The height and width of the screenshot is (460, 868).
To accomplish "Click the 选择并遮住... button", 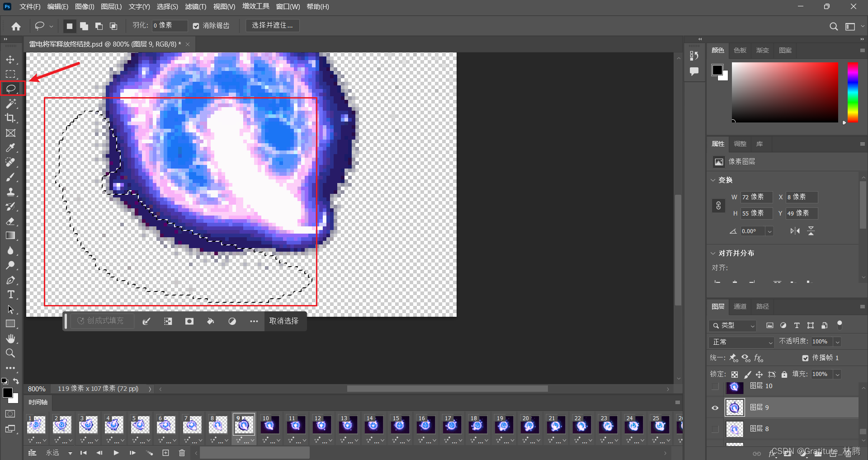I will click(x=273, y=25).
